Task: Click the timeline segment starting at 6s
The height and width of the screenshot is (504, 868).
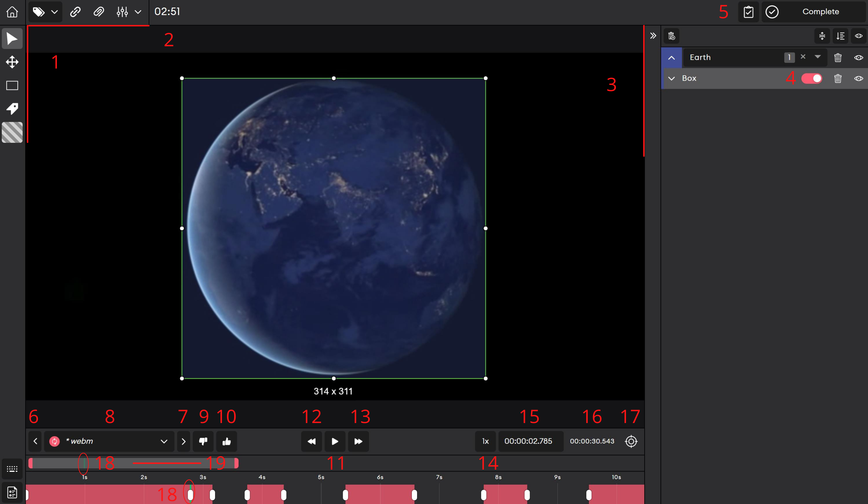Action: (379, 494)
